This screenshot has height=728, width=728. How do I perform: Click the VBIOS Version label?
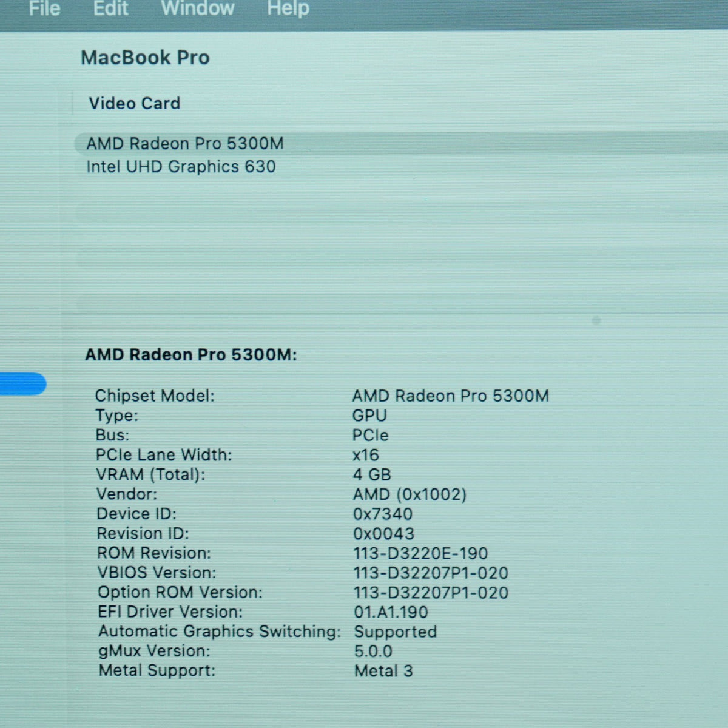click(157, 573)
